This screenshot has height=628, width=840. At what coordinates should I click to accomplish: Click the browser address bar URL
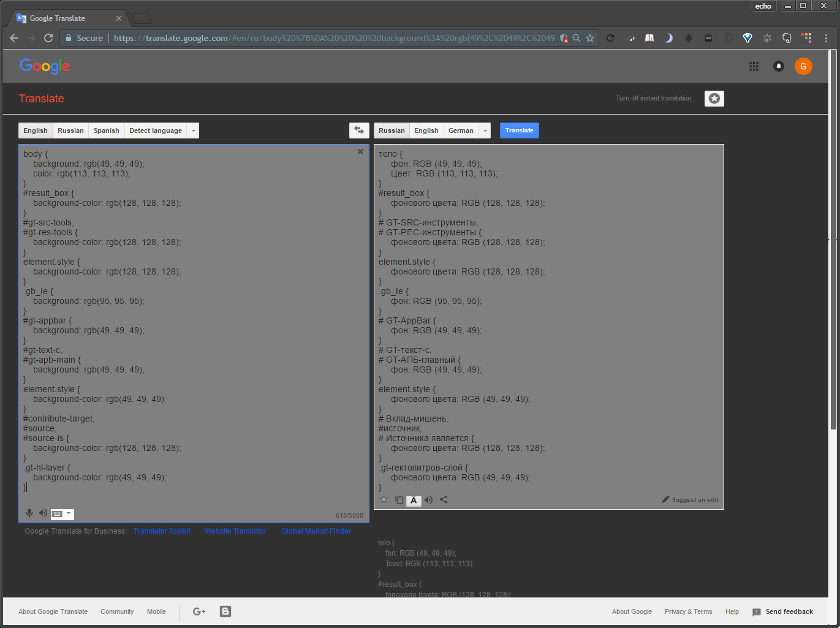click(x=334, y=38)
